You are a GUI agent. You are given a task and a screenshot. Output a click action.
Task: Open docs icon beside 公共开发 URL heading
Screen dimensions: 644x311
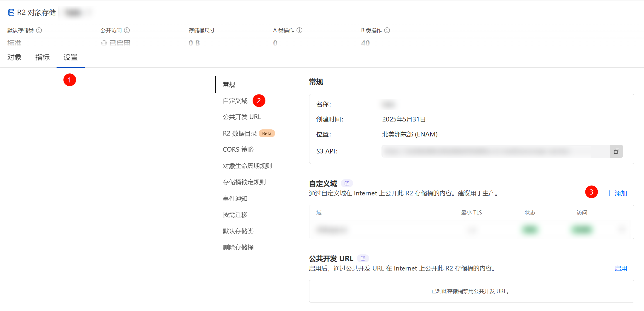[x=363, y=258]
